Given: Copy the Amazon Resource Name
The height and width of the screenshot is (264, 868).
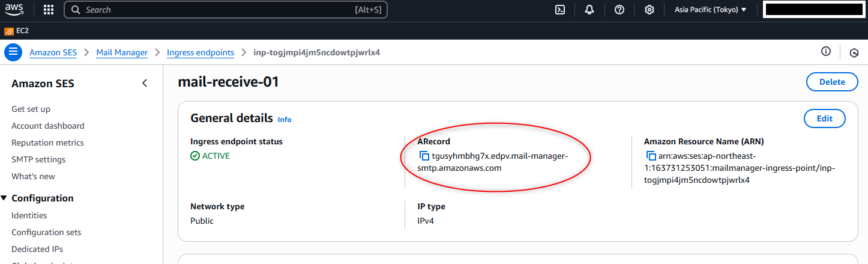Looking at the screenshot, I should pos(651,156).
